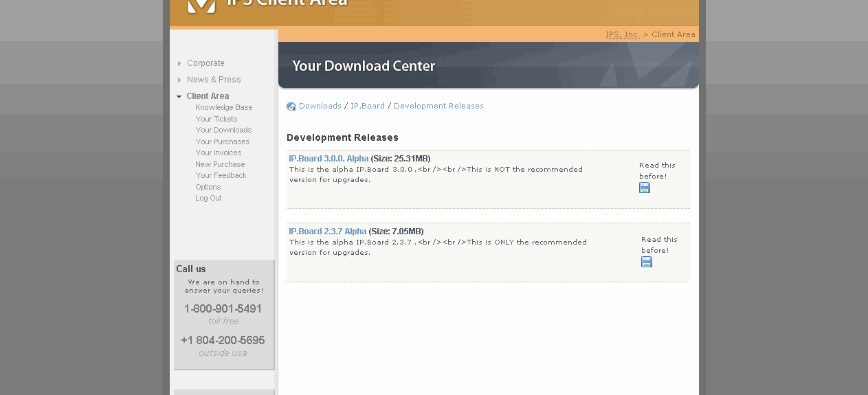
Task: Download IP.Board 3.0.0 Alpha via disk icon
Action: [x=645, y=188]
